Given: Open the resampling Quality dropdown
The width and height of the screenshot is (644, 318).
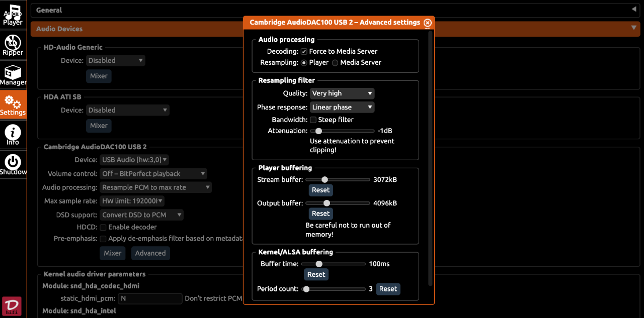Looking at the screenshot, I should pos(342,93).
